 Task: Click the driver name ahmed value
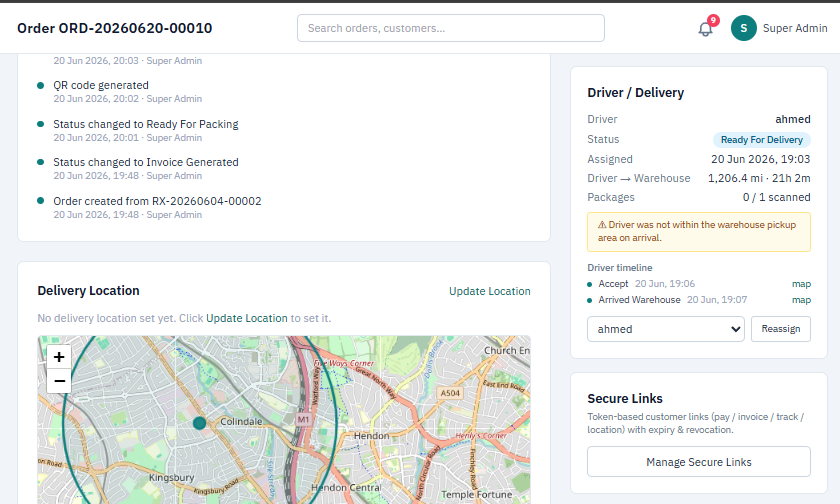click(x=792, y=119)
